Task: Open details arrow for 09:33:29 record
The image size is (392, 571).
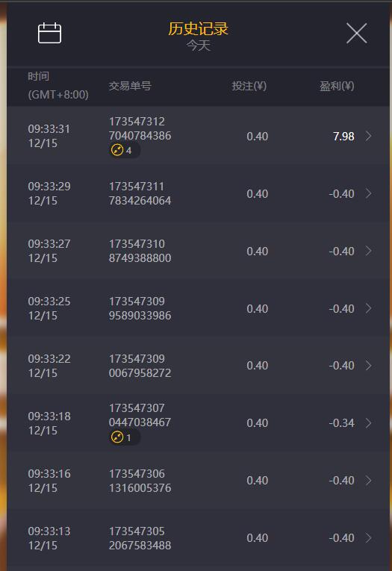Action: 368,193
